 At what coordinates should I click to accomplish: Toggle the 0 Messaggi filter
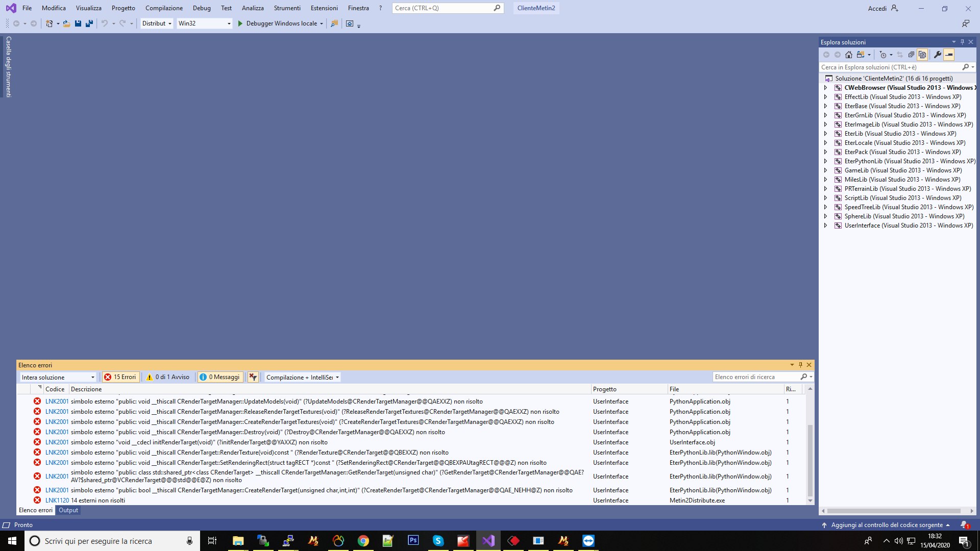click(x=220, y=377)
